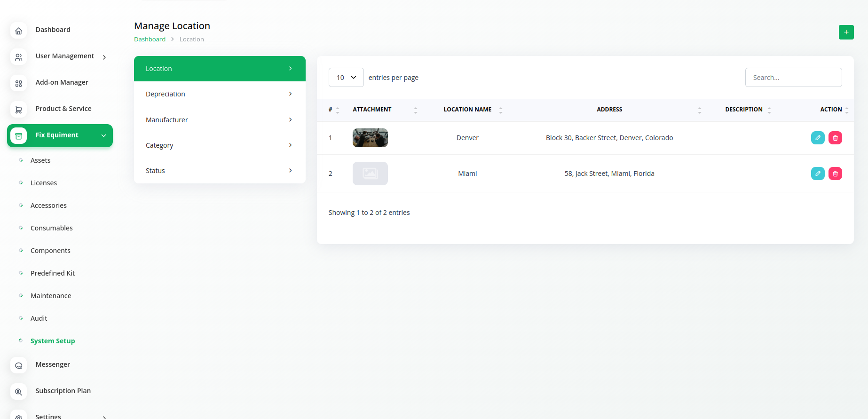Edit the Miami location entry

pyautogui.click(x=818, y=174)
